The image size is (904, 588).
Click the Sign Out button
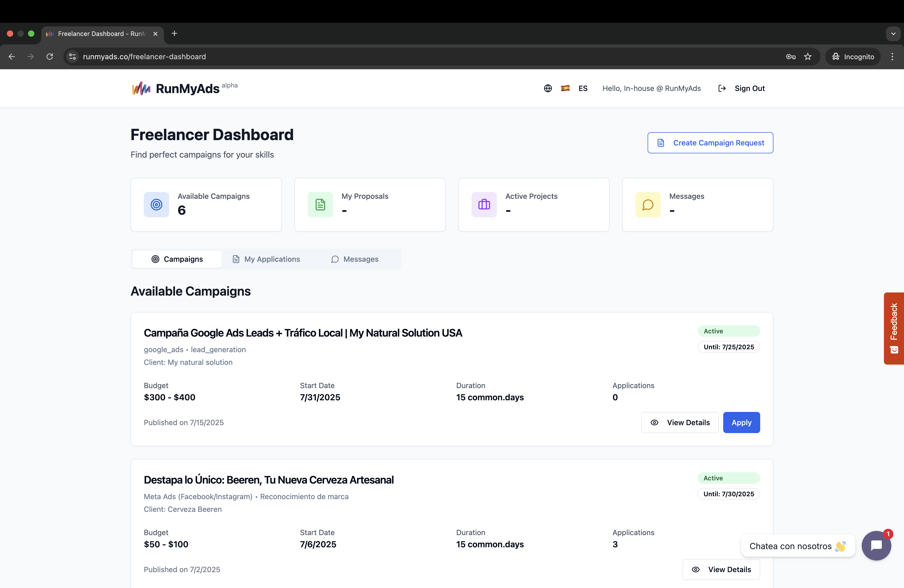tap(741, 88)
